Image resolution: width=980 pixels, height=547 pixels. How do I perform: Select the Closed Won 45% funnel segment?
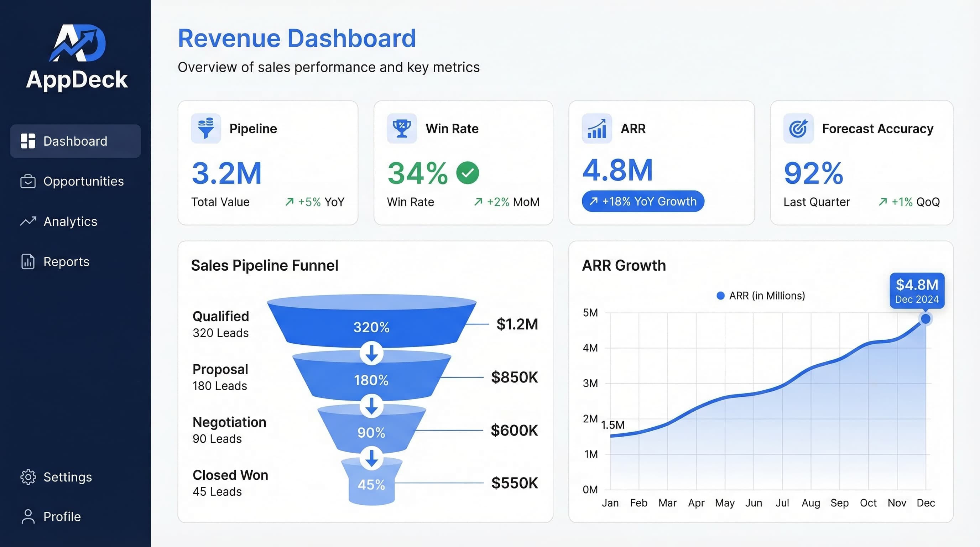click(371, 482)
